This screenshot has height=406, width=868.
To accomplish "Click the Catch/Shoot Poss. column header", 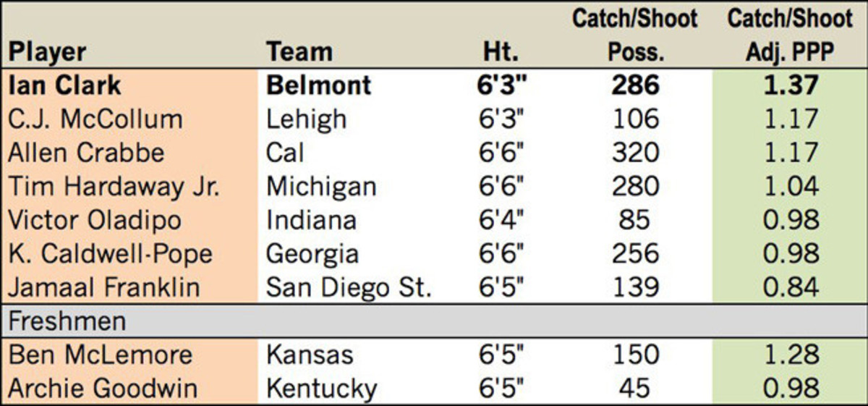I will point(634,35).
